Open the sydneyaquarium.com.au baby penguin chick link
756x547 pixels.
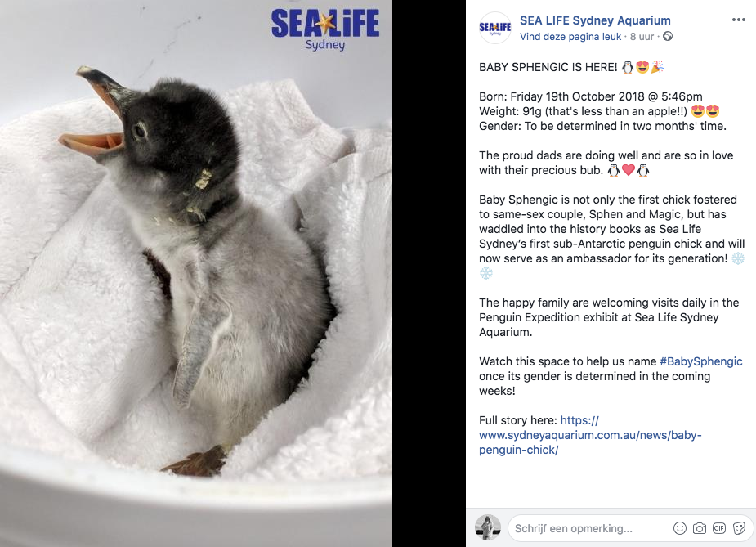coord(589,435)
